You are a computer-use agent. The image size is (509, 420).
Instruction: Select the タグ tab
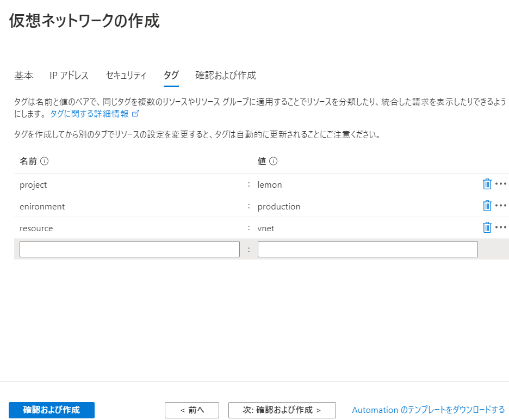[171, 76]
